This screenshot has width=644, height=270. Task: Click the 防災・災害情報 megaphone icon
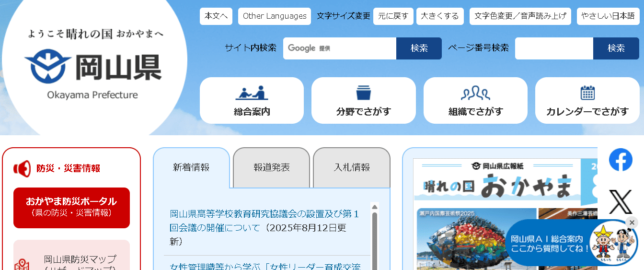(x=22, y=168)
